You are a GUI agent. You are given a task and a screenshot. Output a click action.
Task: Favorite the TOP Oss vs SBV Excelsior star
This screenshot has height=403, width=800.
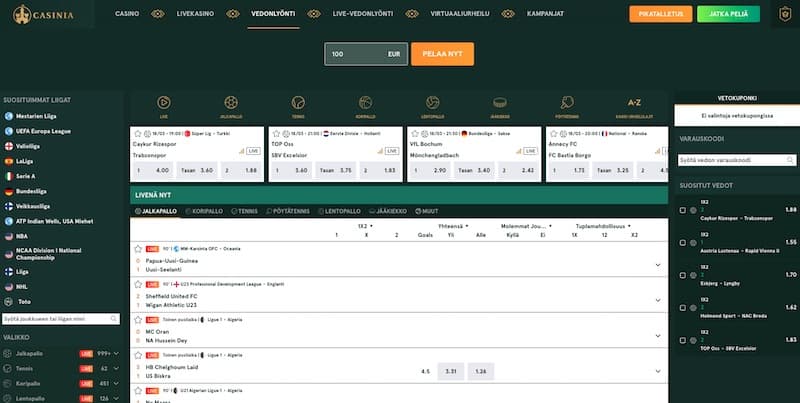276,134
